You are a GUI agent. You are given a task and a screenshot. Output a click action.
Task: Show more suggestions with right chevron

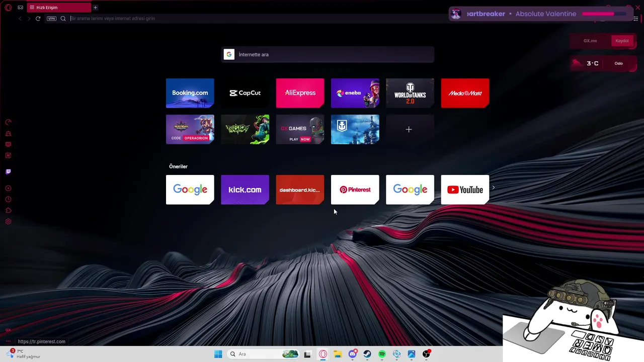[x=493, y=188]
